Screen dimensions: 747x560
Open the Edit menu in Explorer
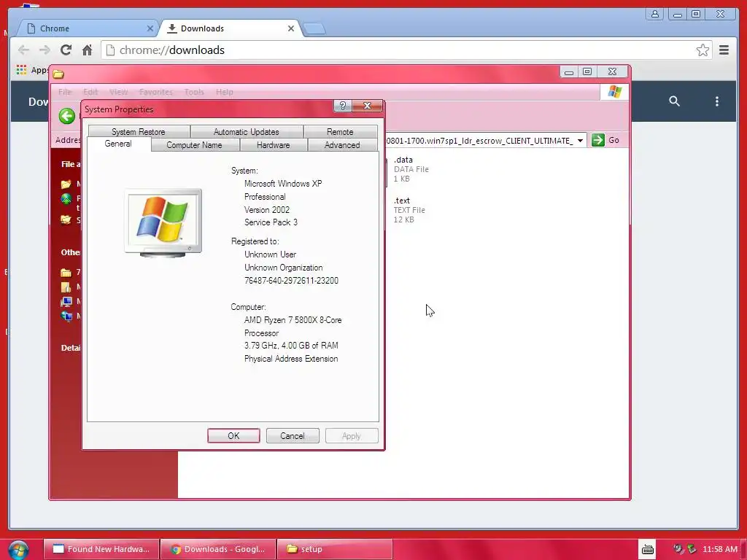[x=90, y=92]
